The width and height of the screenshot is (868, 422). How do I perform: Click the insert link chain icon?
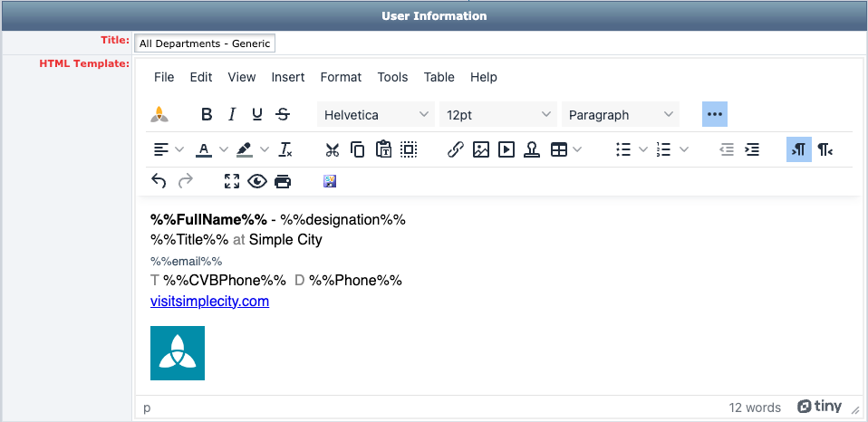455,149
